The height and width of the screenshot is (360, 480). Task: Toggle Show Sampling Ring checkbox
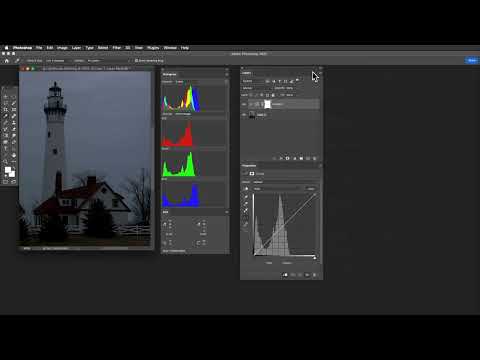pyautogui.click(x=136, y=61)
